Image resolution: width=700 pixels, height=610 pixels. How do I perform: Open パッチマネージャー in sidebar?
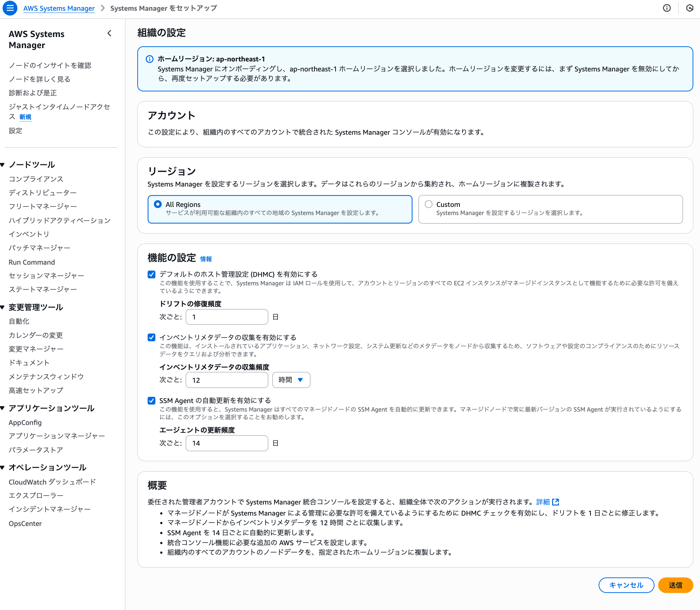[40, 248]
